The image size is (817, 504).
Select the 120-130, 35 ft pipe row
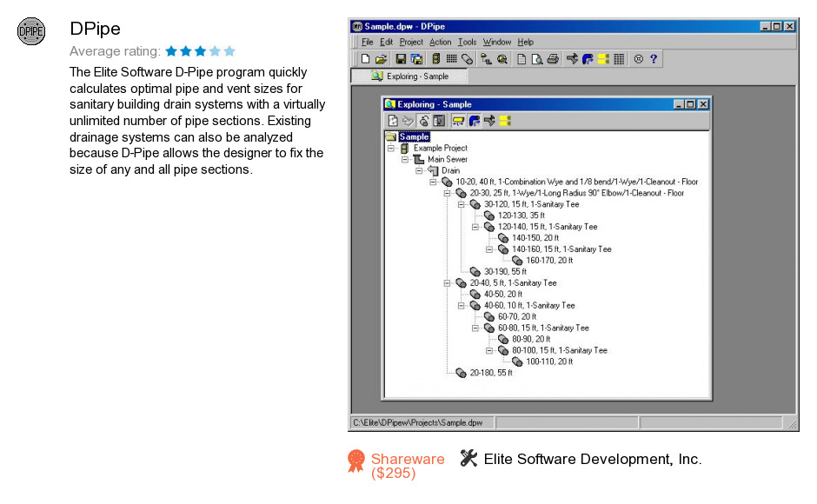pos(521,216)
